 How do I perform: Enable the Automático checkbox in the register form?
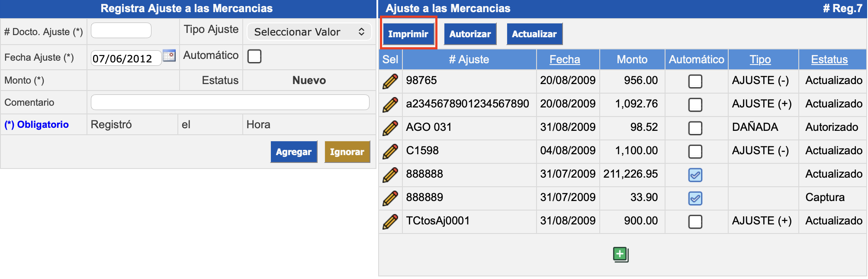coord(254,56)
